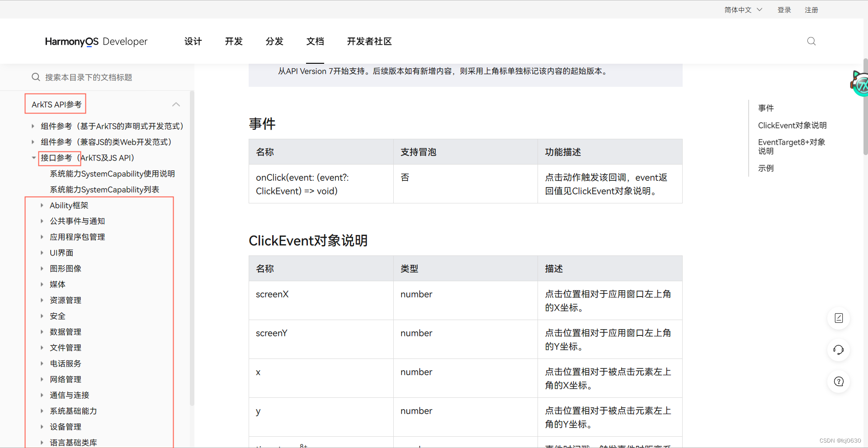Expand the Ability框架 tree node
Viewport: 868px width, 448px height.
[x=42, y=205]
